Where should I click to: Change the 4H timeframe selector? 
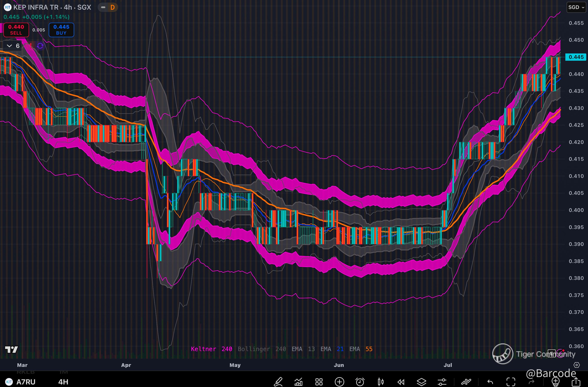click(63, 382)
